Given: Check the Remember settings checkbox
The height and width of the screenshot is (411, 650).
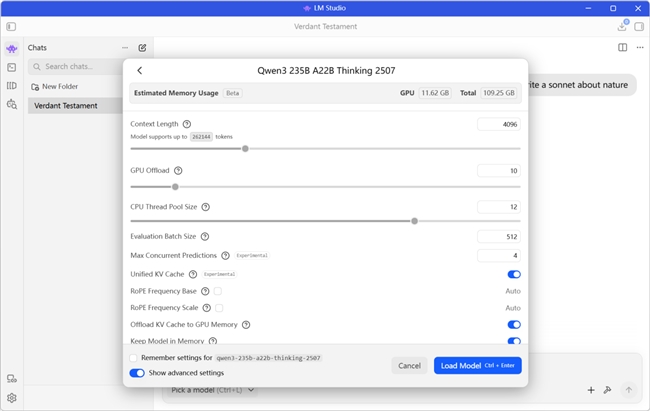Looking at the screenshot, I should pos(135,357).
